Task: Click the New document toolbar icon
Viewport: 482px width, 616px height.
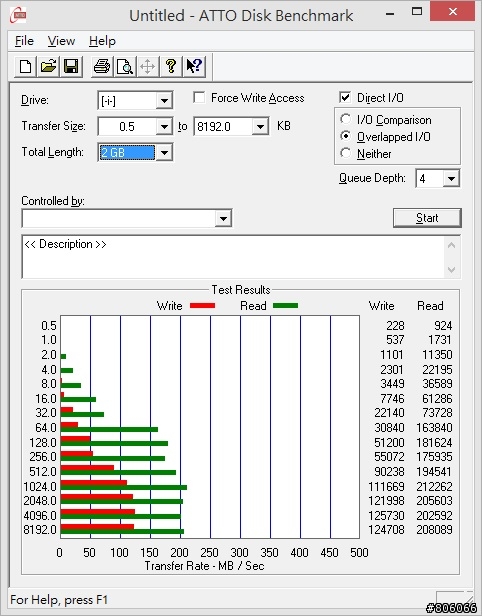Action: 26,66
